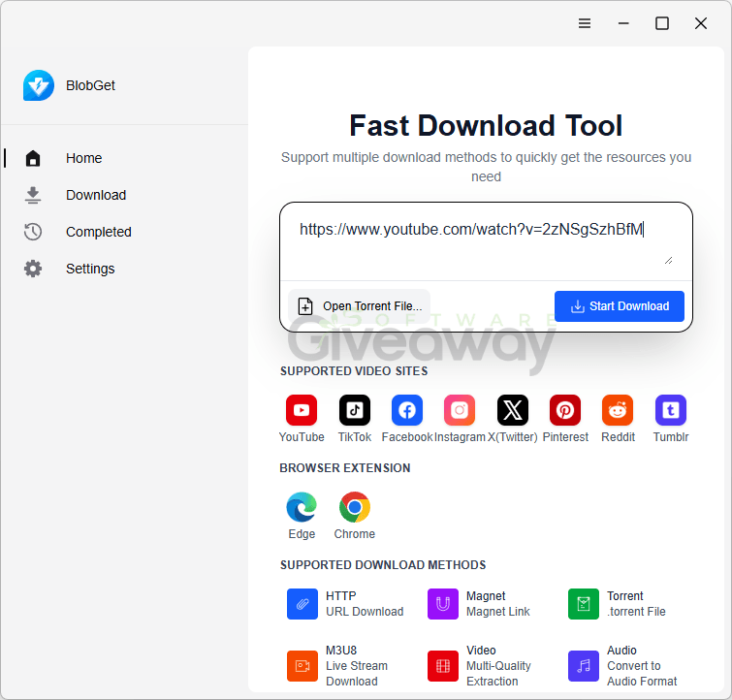
Task: Click the Start Download button
Action: tap(619, 306)
